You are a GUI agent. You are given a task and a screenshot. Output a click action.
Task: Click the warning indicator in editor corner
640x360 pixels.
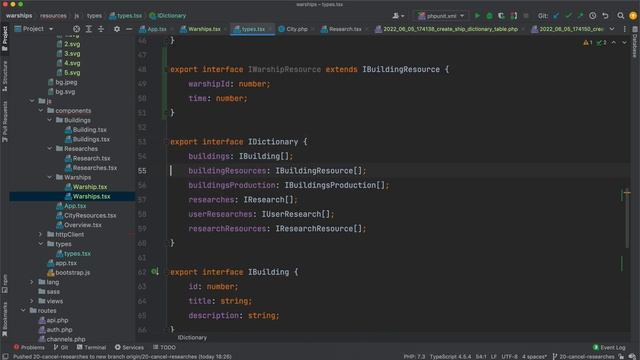click(x=588, y=42)
